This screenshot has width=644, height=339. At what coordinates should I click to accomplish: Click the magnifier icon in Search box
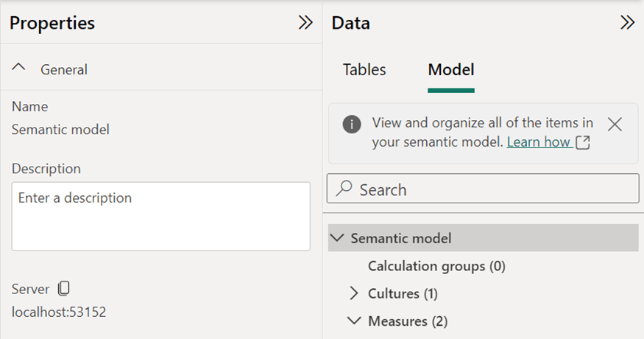[x=344, y=189]
